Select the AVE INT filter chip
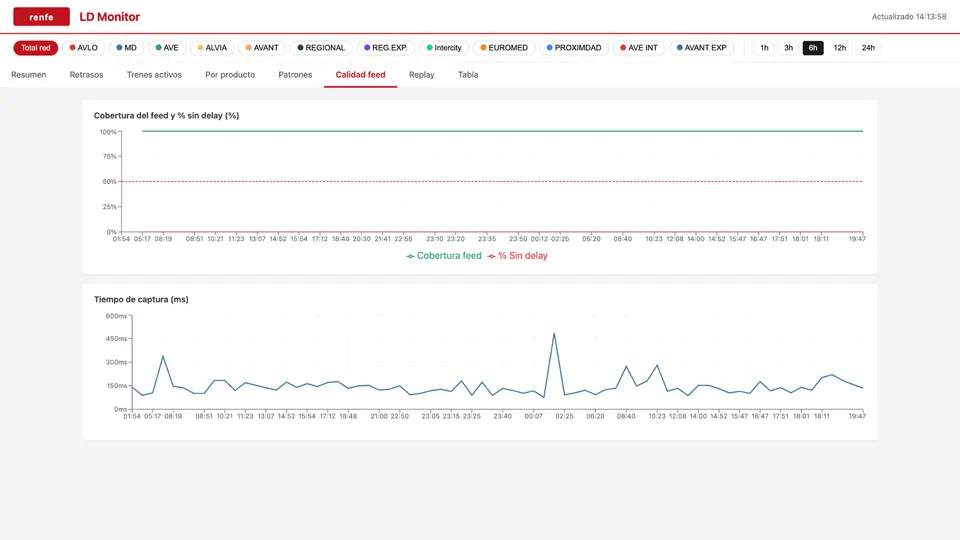Viewport: 960px width, 540px height. point(639,48)
